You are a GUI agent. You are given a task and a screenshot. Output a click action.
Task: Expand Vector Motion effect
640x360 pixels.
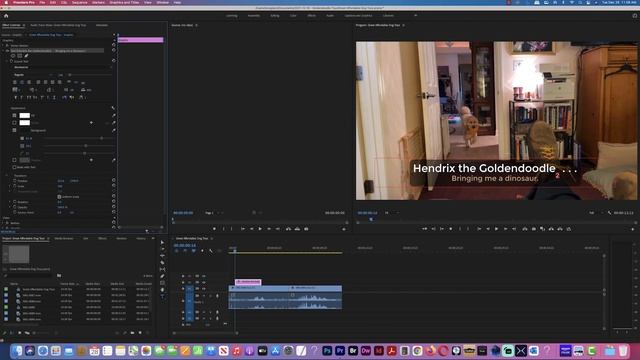[x=3, y=46]
